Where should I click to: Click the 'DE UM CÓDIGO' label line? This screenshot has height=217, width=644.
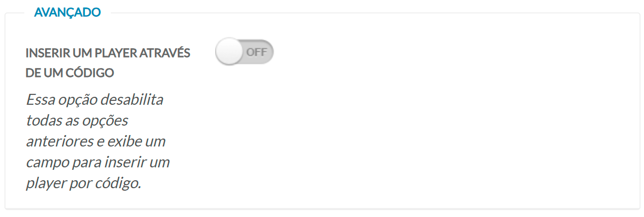click(70, 73)
